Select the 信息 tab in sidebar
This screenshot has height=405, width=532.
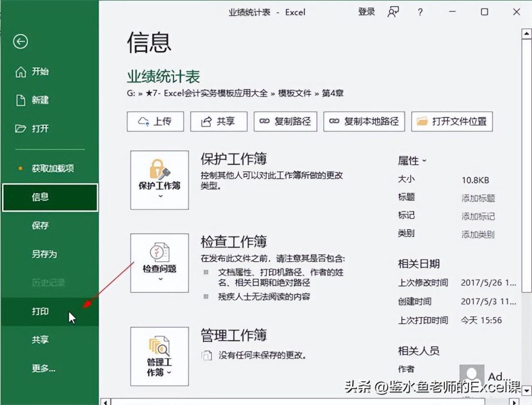tap(50, 197)
